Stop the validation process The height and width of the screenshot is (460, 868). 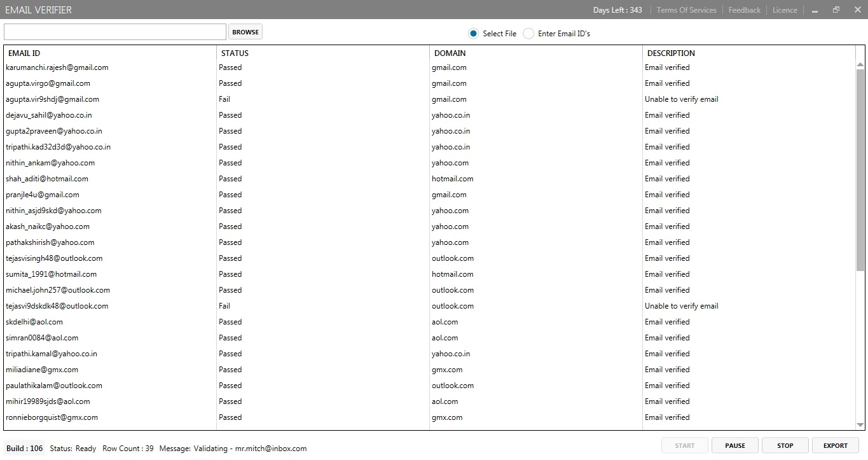tap(785, 445)
